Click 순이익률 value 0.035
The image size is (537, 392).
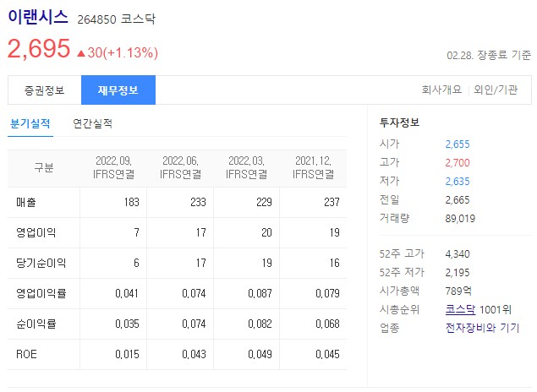point(127,324)
